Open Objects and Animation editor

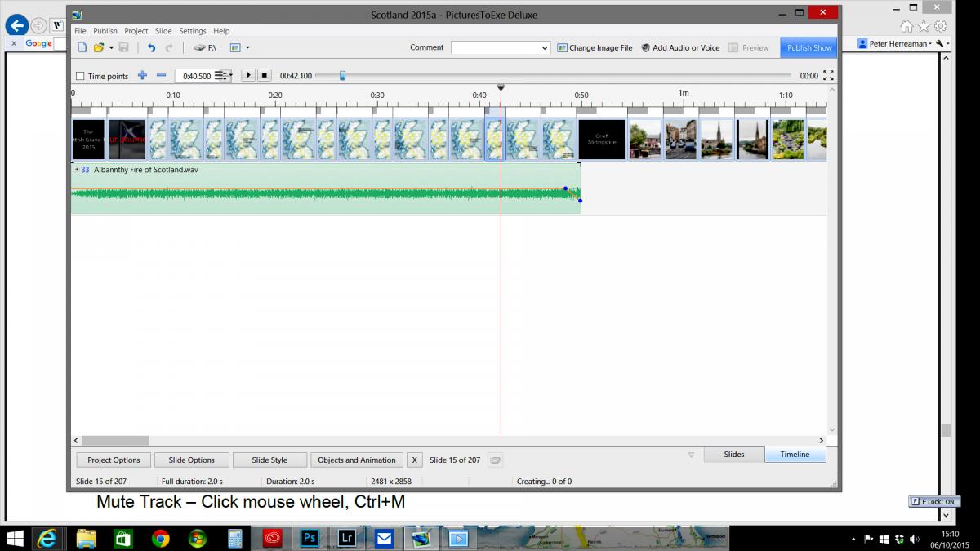coord(356,460)
